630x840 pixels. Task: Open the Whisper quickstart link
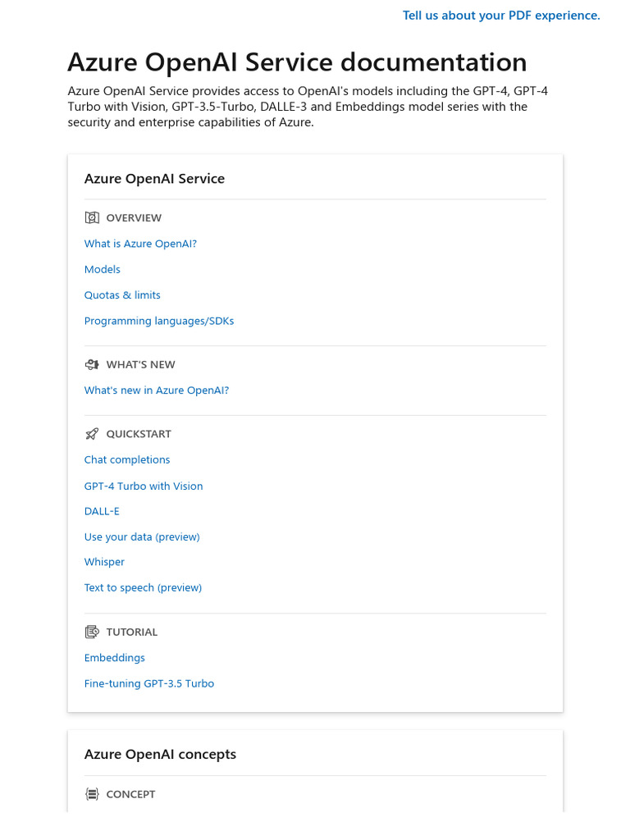click(104, 562)
